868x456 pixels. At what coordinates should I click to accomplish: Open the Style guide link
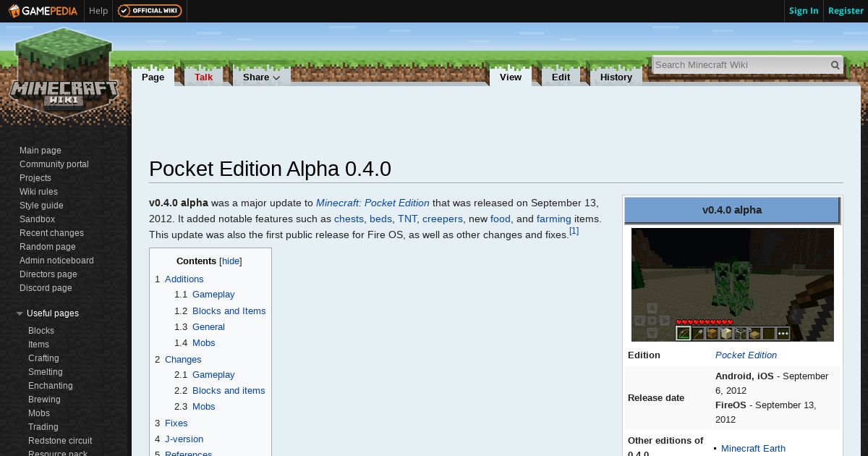tap(41, 206)
